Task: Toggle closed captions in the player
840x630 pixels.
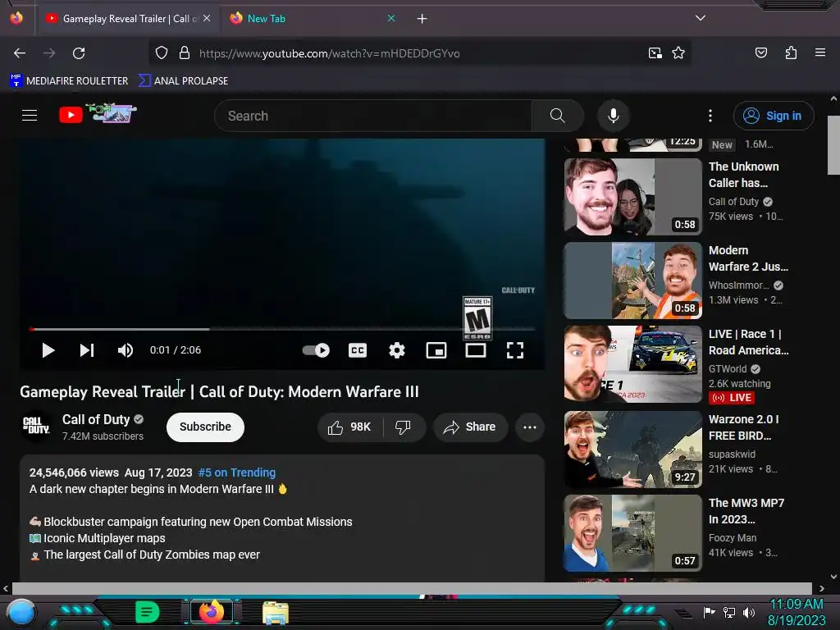Action: (x=358, y=350)
